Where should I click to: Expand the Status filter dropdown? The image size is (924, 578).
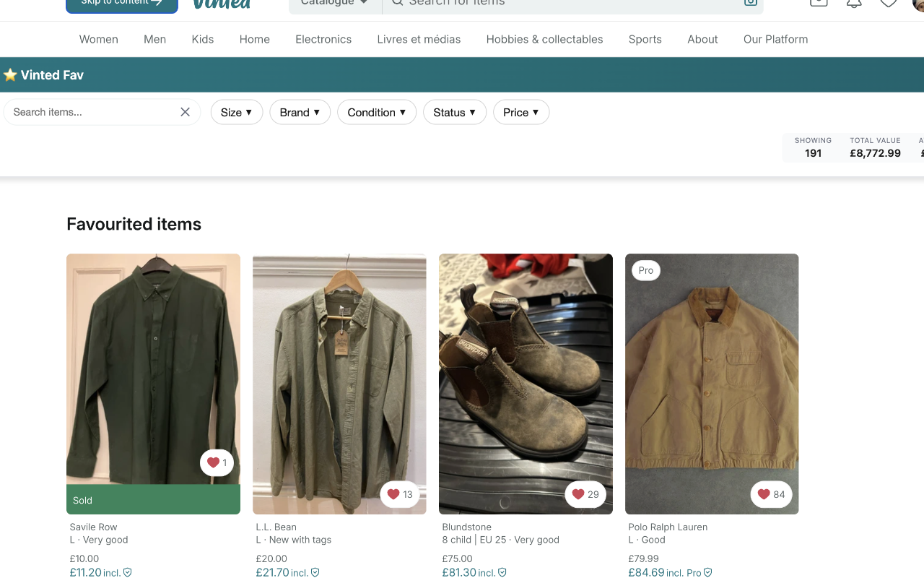click(x=455, y=112)
